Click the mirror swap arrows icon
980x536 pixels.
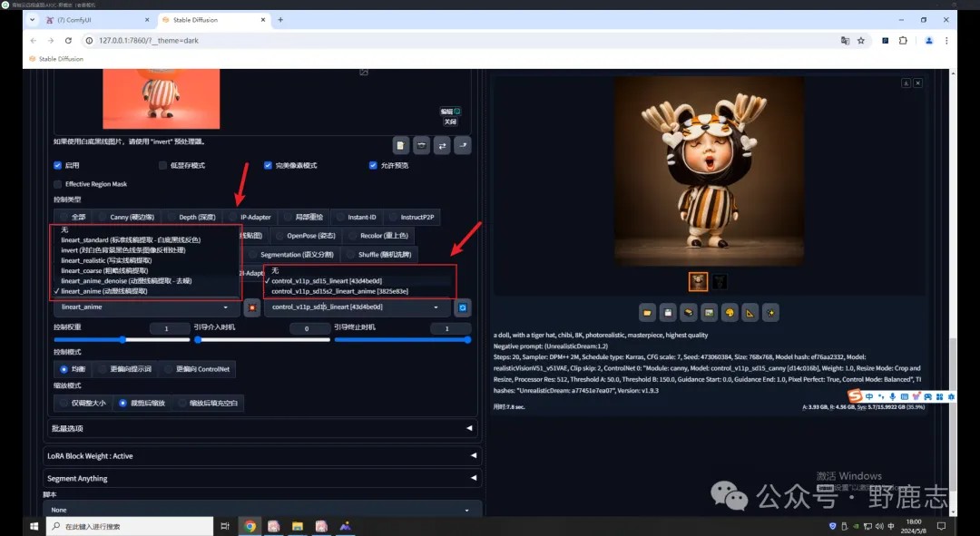pos(442,145)
